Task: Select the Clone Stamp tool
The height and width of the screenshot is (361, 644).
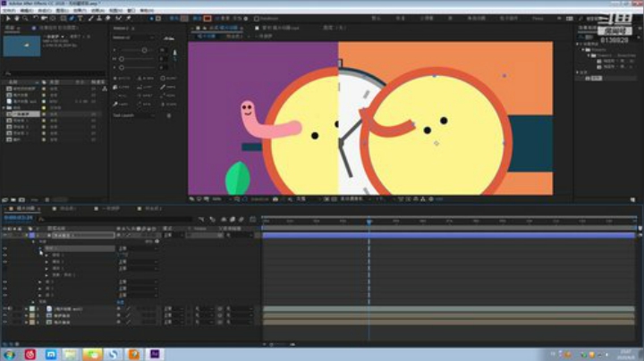Action: [x=99, y=18]
